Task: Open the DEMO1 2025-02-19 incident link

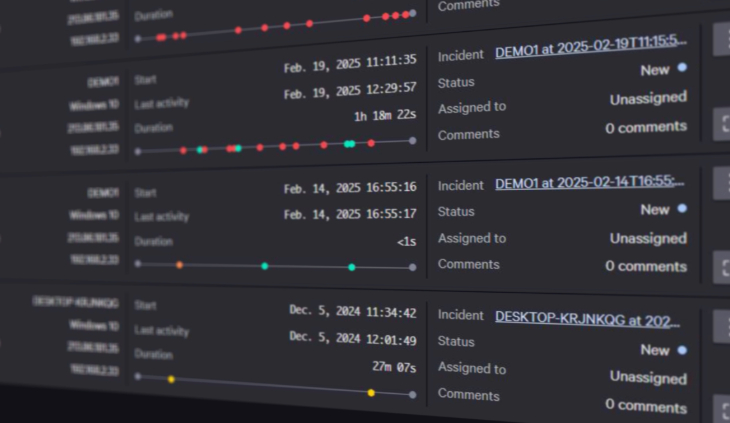Action: pos(590,42)
